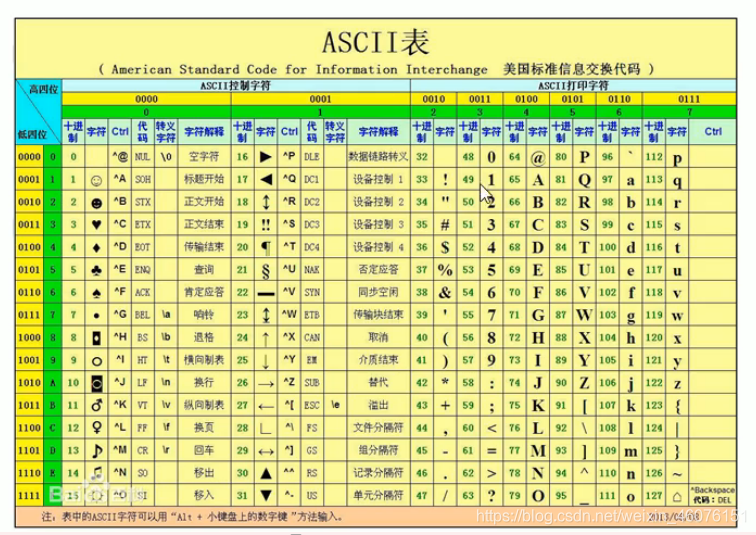
Task: Click the '传输结束' description cell
Action: tap(204, 247)
